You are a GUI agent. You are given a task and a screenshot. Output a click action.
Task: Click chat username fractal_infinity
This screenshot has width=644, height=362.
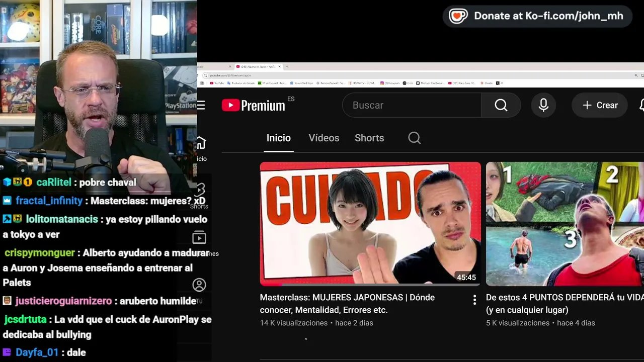49,201
